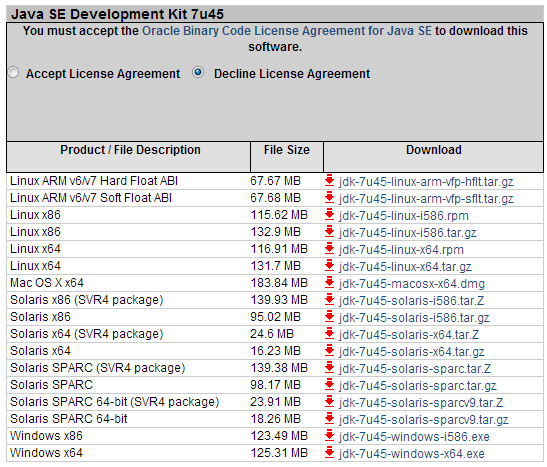Click the 24.6 MB file size
The image size is (547, 467).
point(272,334)
